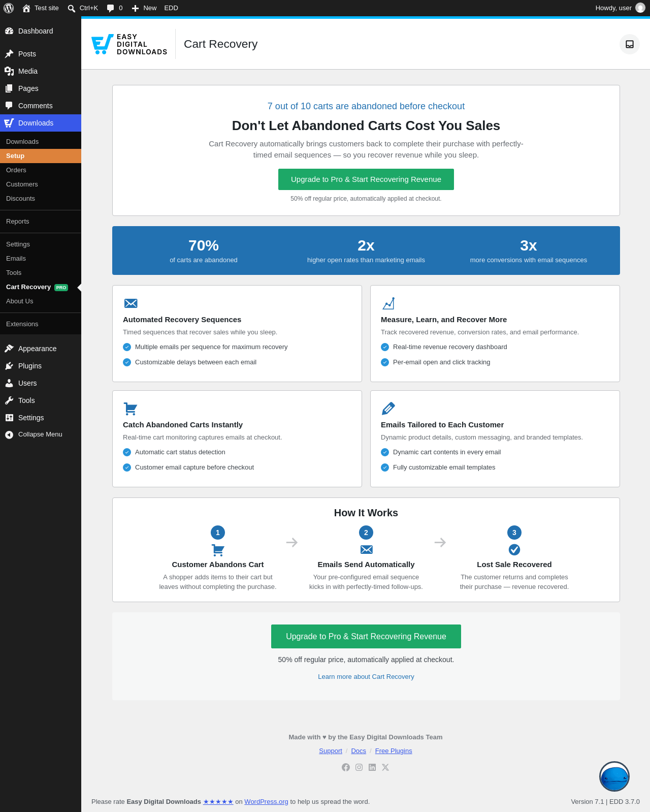
Task: Open Discounts submenu item
Action: click(41, 199)
